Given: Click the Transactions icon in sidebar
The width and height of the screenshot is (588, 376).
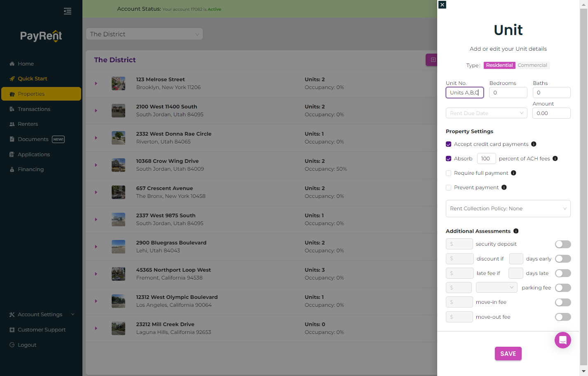Looking at the screenshot, I should tap(12, 109).
